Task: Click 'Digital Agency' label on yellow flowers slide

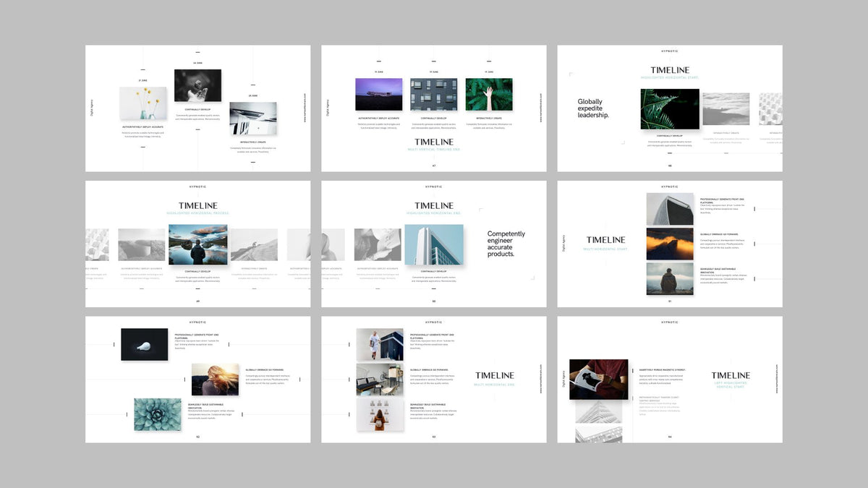Action: (x=92, y=108)
